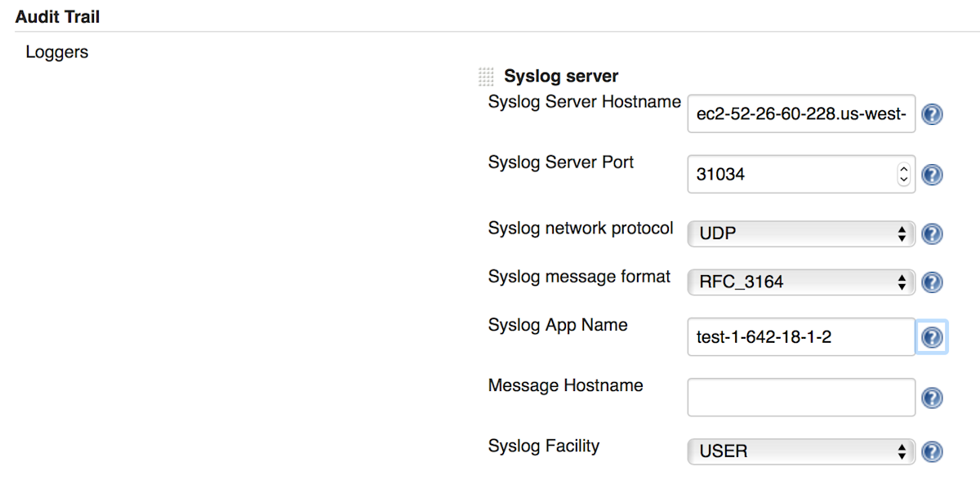This screenshot has height=480, width=980.
Task: Open help for Message Hostname field
Action: point(932,398)
